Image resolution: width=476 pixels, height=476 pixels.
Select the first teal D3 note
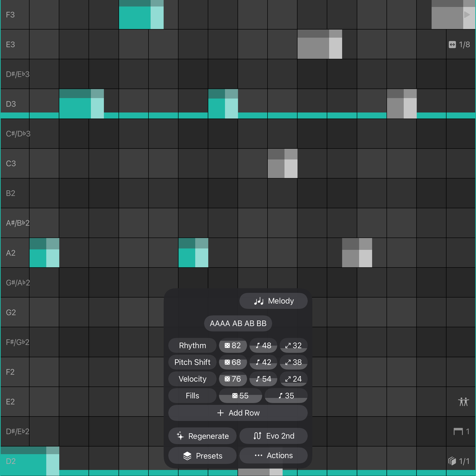[81, 104]
